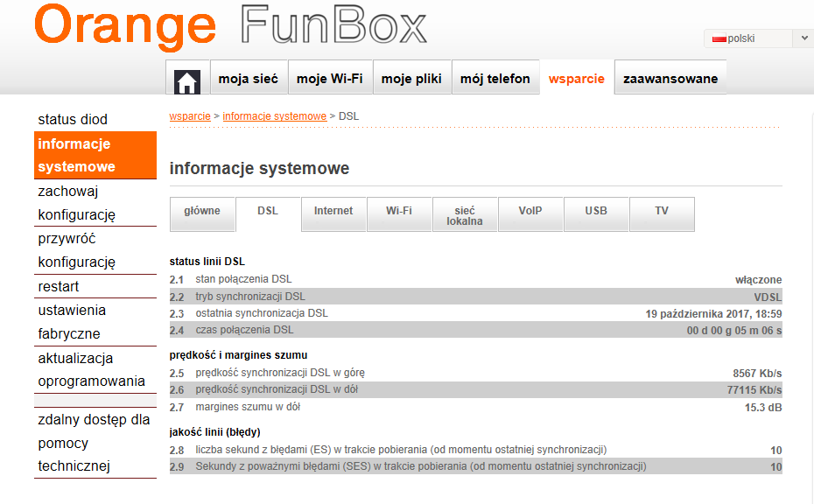814x504 pixels.
Task: Open the language dropdown arrow
Action: (804, 38)
